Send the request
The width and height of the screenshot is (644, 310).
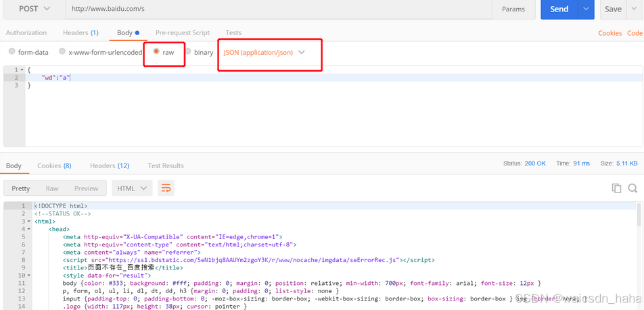559,9
